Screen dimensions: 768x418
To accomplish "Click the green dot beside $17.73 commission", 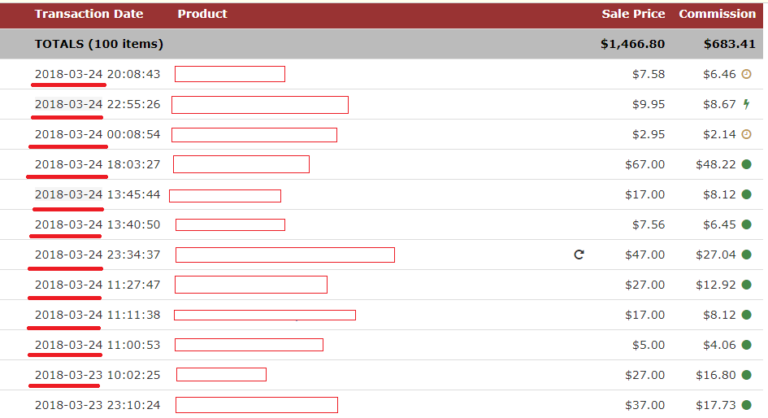I will [x=746, y=405].
